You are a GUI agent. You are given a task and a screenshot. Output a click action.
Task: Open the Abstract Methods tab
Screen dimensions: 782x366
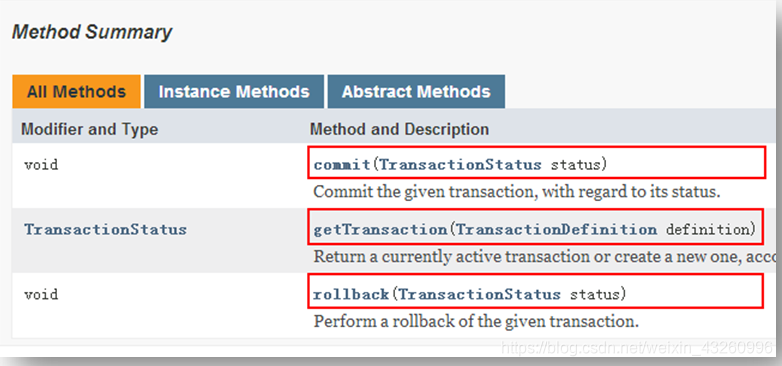point(416,92)
